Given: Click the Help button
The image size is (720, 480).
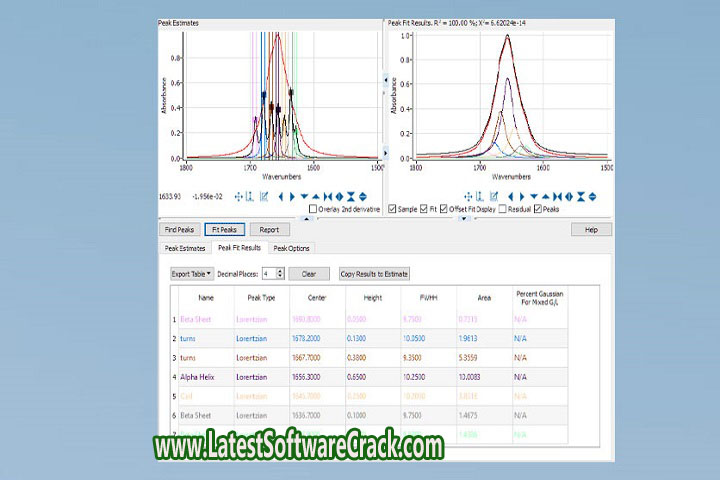Looking at the screenshot, I should coord(591,229).
